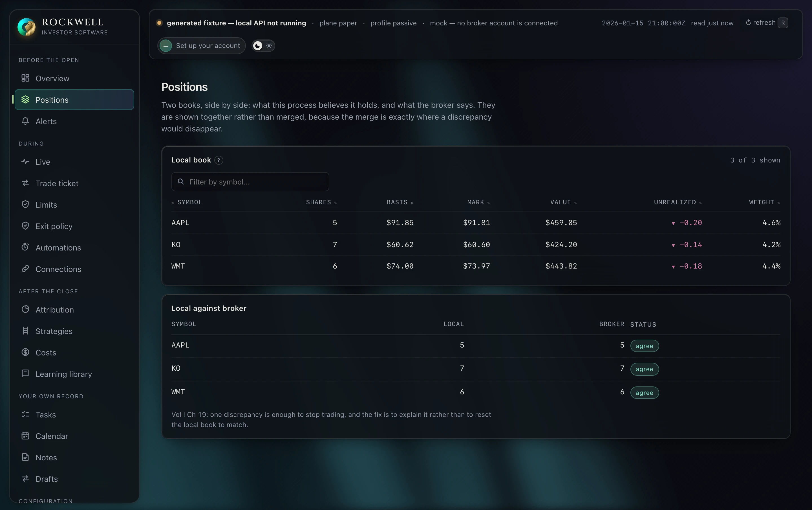Click the agree status badge for AAPL

point(644,346)
